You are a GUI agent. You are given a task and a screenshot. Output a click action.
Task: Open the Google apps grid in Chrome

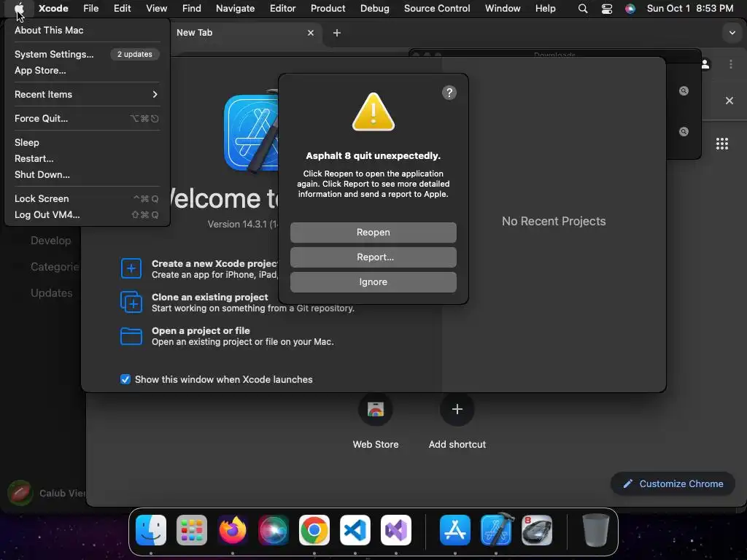(721, 144)
